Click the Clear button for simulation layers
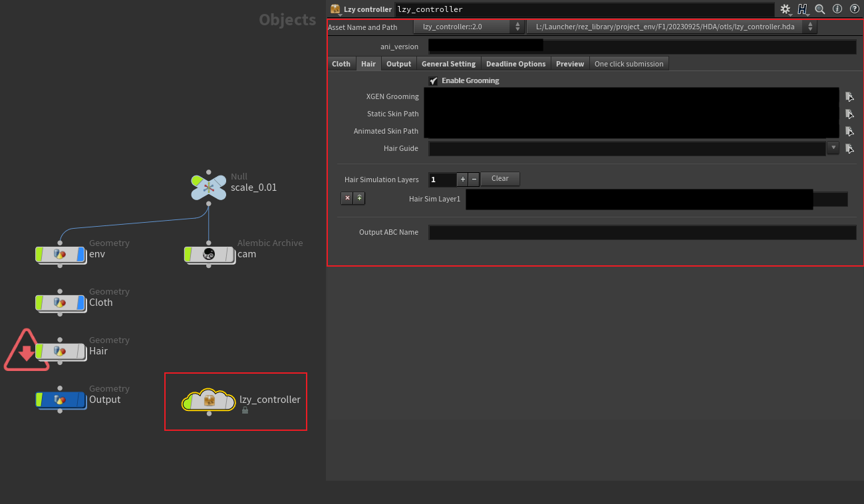Viewport: 864px width, 504px height. click(500, 179)
